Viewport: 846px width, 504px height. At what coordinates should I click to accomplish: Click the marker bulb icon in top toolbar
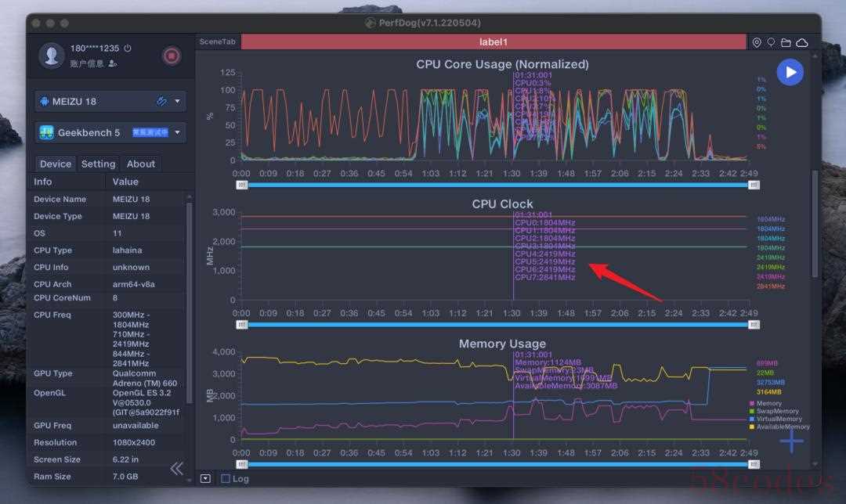(x=771, y=42)
